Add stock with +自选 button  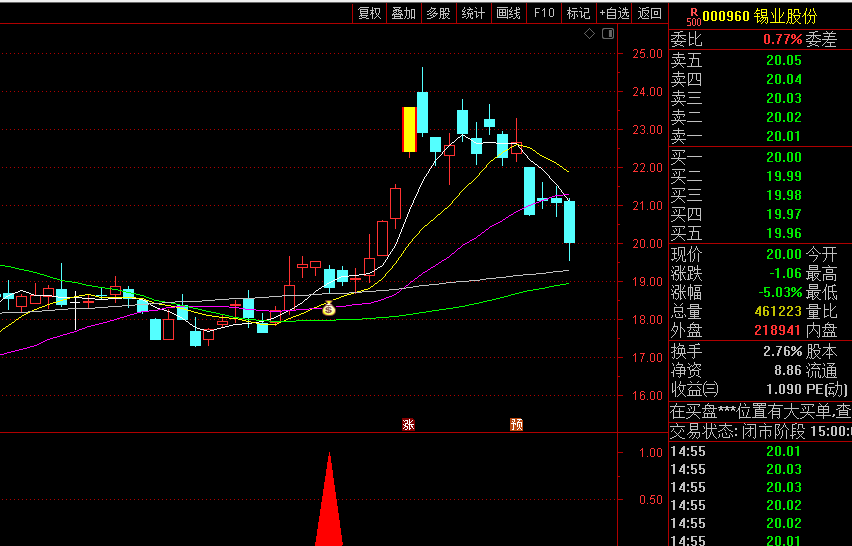tap(614, 14)
